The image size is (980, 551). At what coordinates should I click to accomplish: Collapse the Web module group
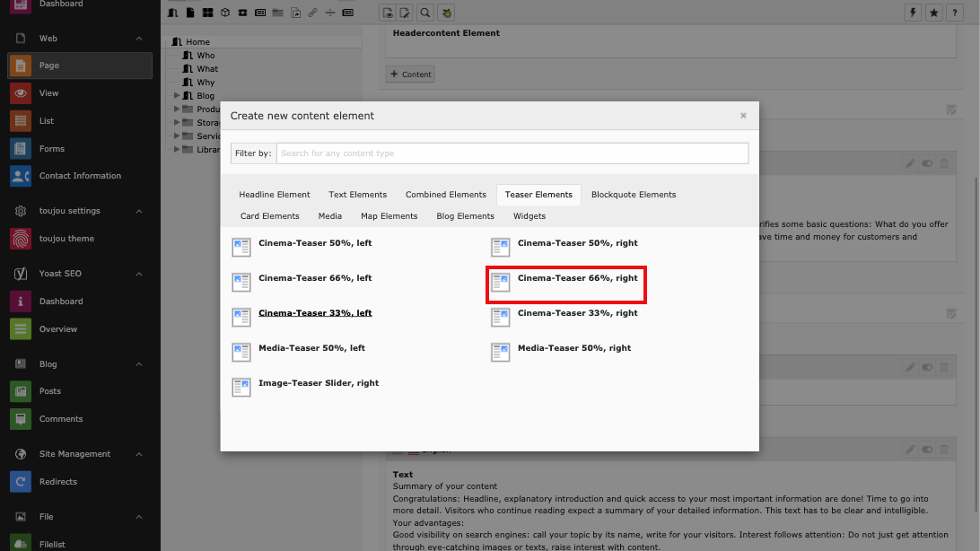[x=139, y=39]
